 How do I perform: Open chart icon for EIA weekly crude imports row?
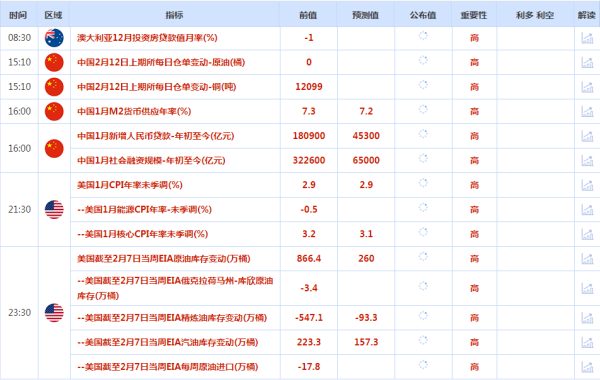[587, 367]
